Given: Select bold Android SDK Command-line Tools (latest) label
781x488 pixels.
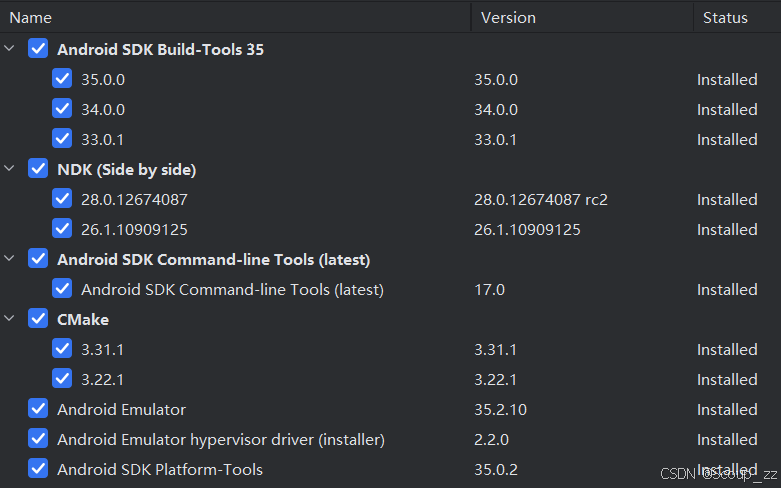Looking at the screenshot, I should coord(214,260).
